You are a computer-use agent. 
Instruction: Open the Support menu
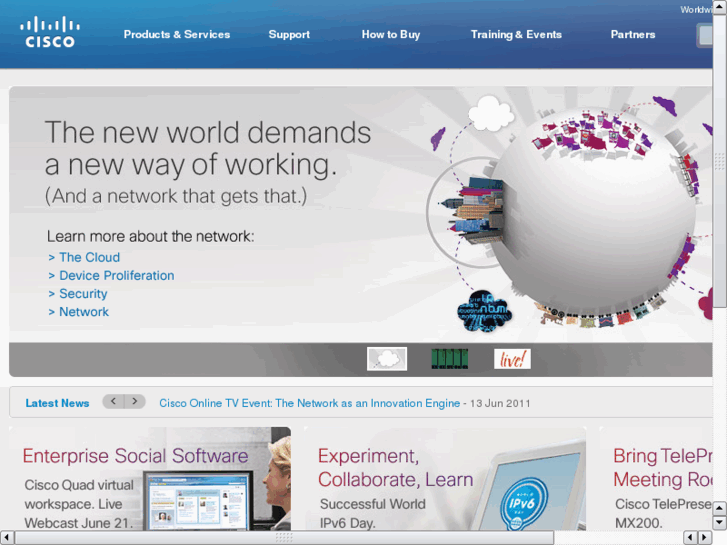coord(289,34)
